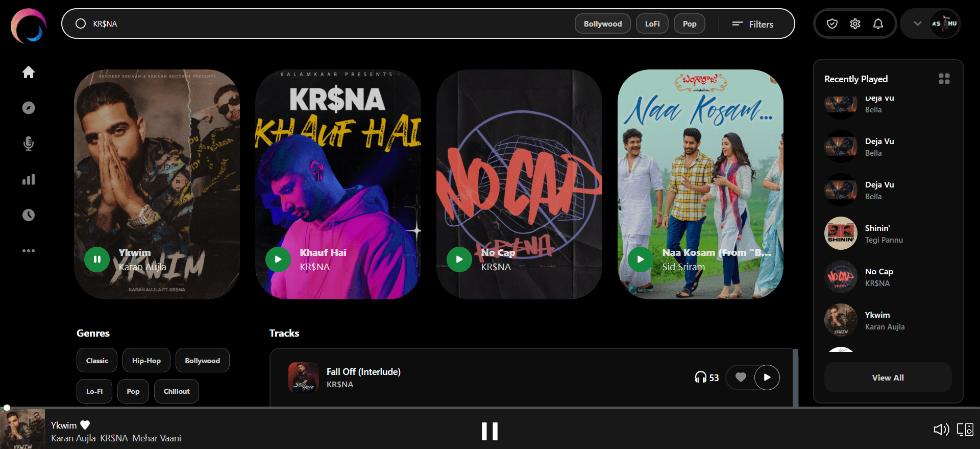980x449 pixels.
Task: Play Khauf Hai from its card
Action: 278,259
